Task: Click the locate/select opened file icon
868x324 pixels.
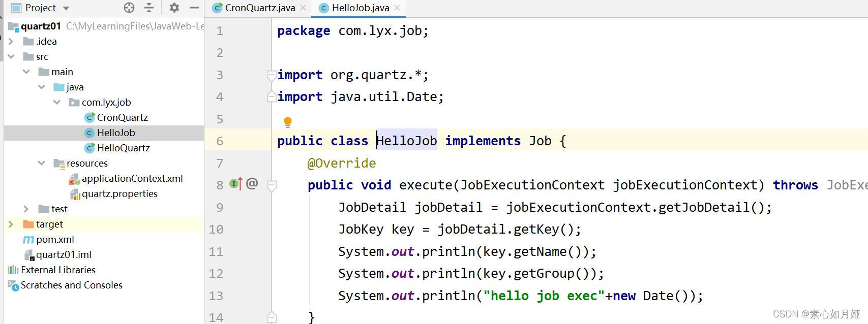Action: tap(129, 8)
